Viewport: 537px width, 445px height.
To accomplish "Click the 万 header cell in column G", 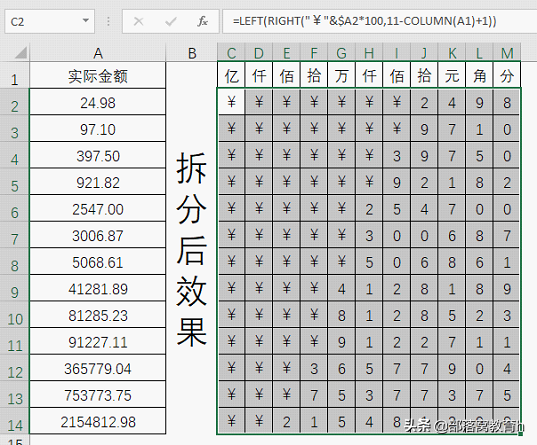I will (x=341, y=75).
